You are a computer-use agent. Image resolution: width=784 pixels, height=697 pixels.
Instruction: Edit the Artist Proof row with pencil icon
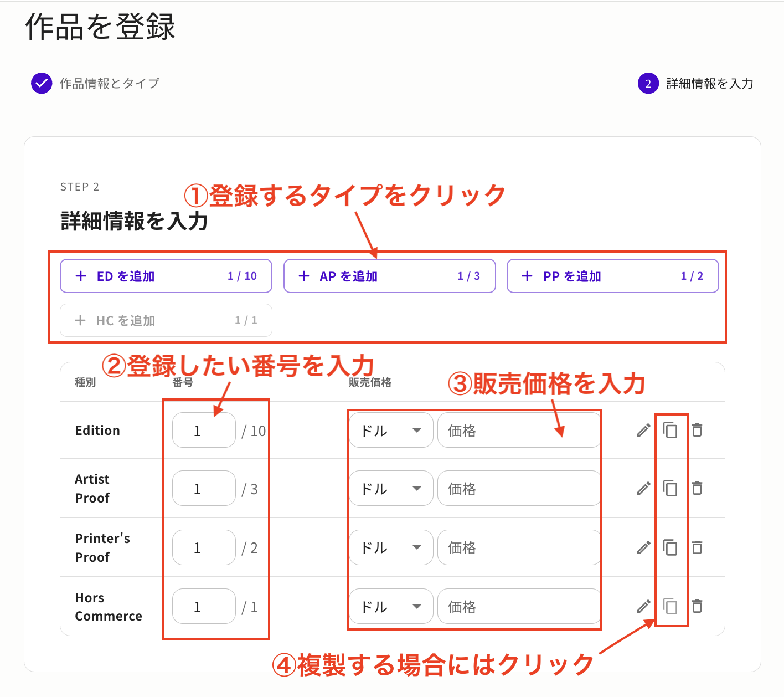pyautogui.click(x=643, y=488)
